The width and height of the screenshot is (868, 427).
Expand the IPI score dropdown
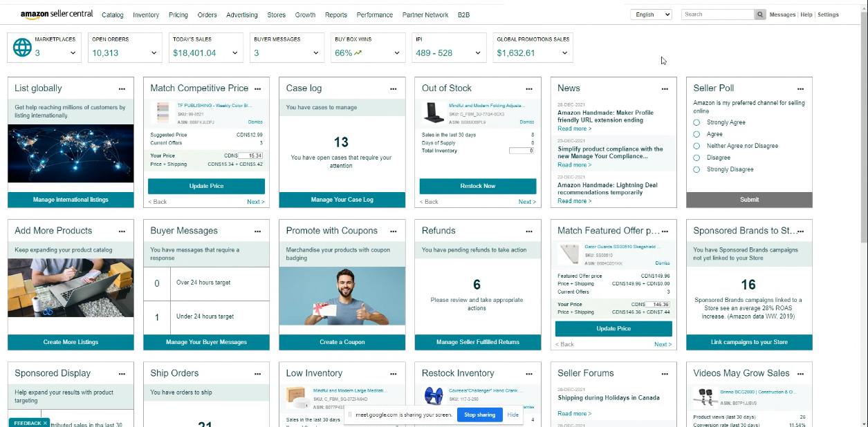pyautogui.click(x=478, y=53)
